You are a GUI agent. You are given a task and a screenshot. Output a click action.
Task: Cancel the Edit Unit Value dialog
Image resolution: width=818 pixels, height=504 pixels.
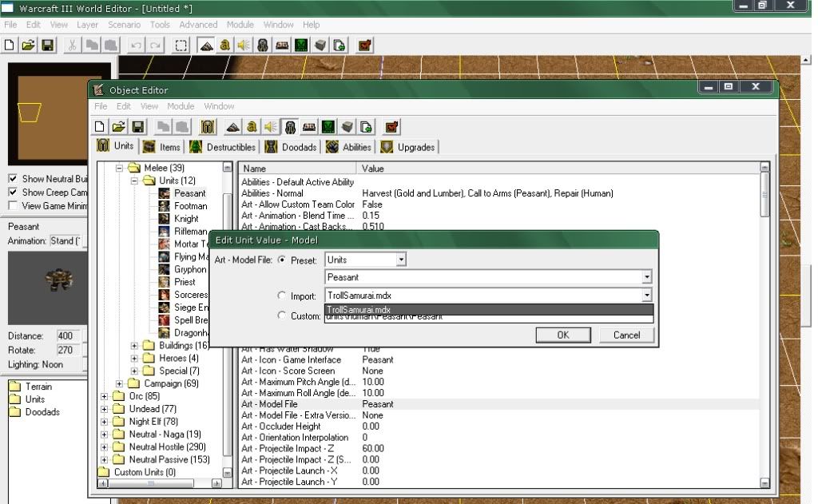(626, 335)
